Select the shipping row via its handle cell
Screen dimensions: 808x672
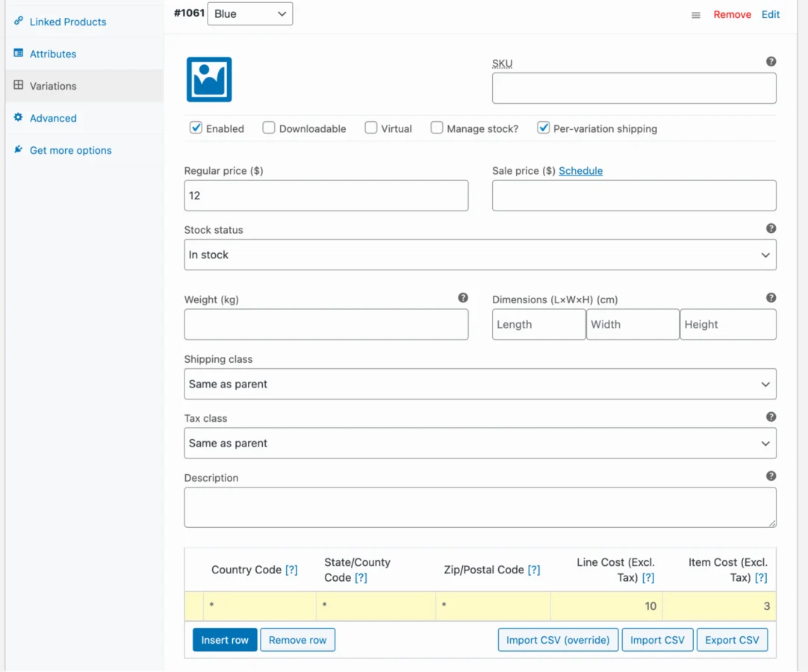point(194,606)
